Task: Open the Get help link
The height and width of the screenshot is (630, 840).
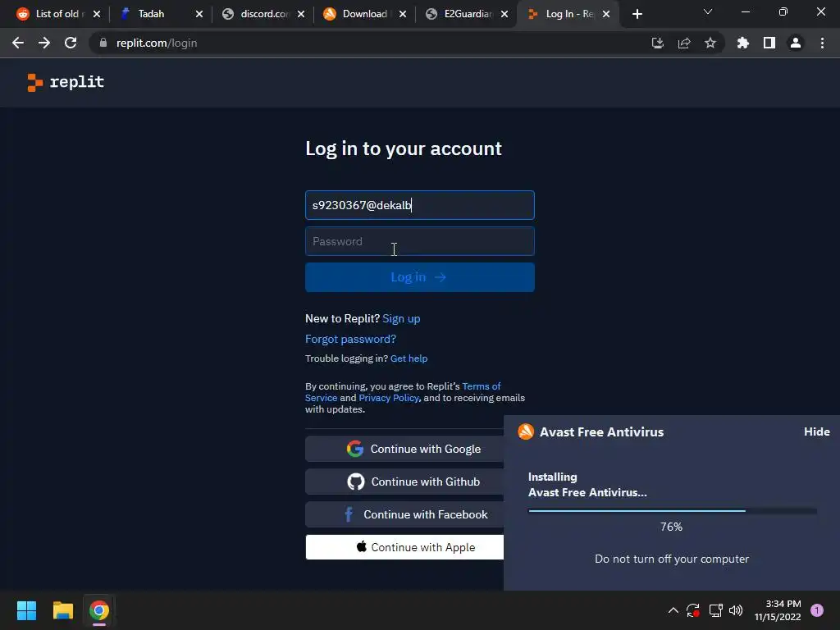Action: pyautogui.click(x=409, y=358)
